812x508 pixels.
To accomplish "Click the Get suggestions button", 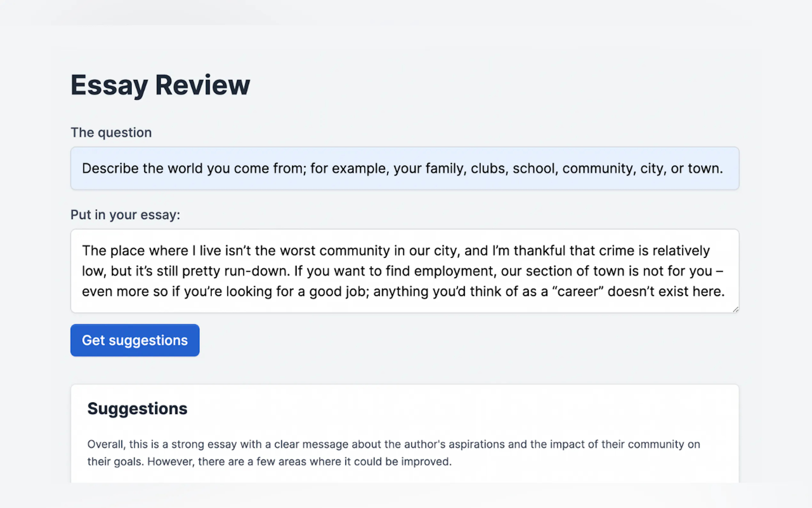I will point(135,340).
